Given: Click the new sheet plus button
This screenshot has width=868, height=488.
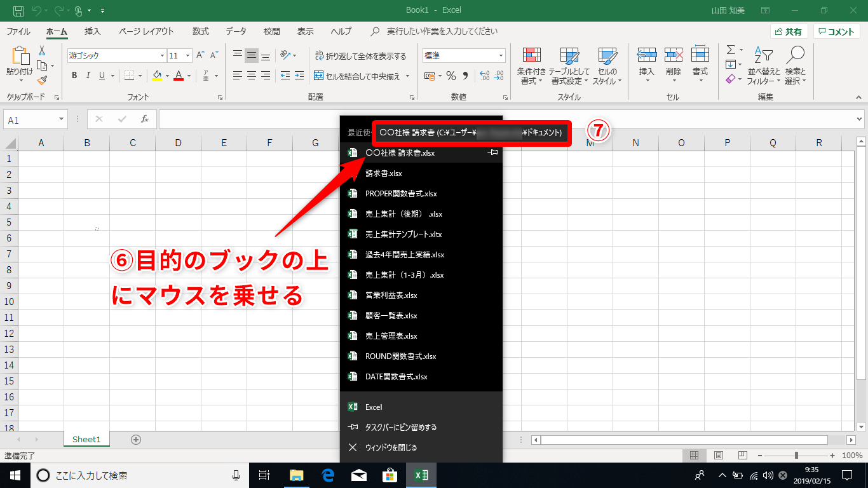Looking at the screenshot, I should 135,439.
